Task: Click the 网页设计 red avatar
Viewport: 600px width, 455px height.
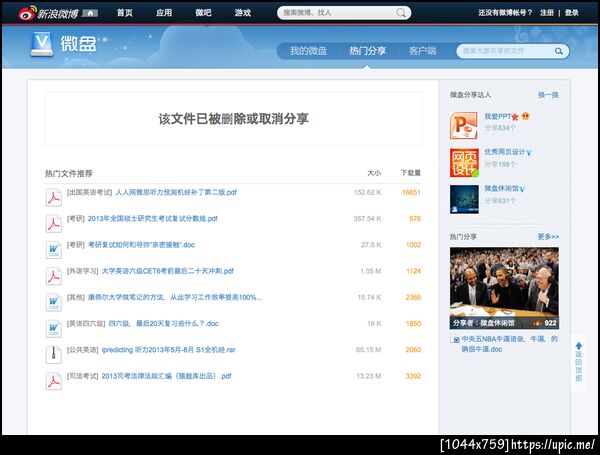Action: coord(464,163)
